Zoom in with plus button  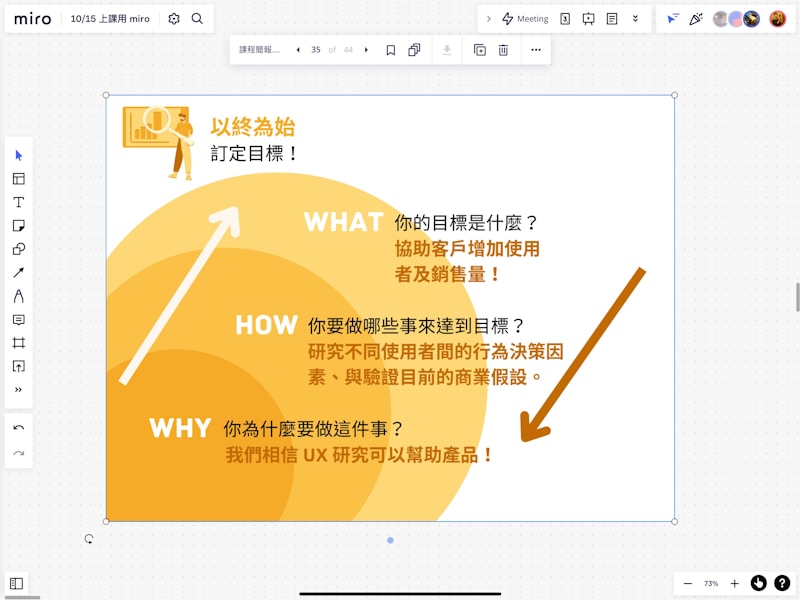(x=734, y=583)
